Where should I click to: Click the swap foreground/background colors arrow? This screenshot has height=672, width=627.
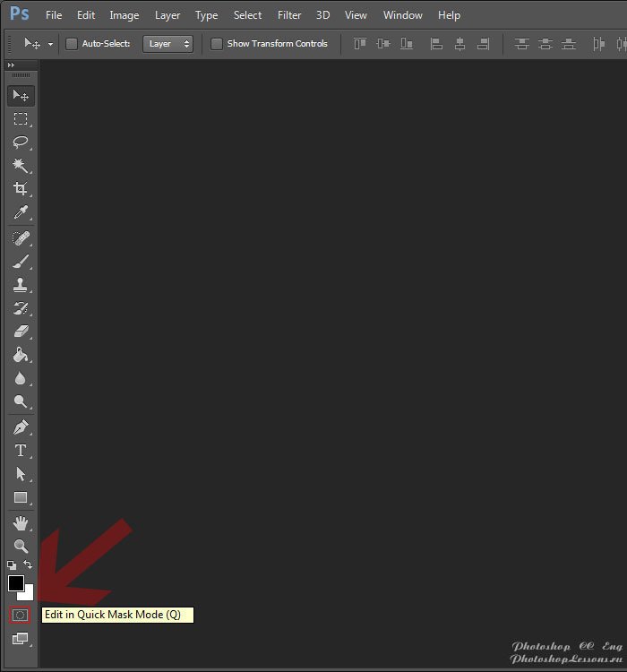point(29,564)
